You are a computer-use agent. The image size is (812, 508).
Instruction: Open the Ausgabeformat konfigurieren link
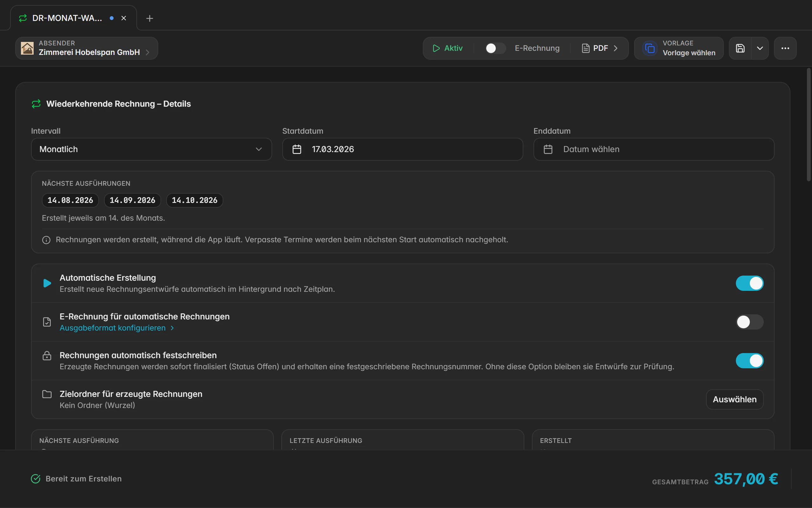coord(117,328)
